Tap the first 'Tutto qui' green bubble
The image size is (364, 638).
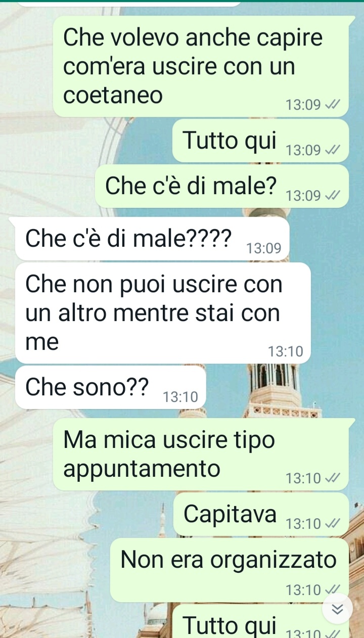click(x=261, y=141)
